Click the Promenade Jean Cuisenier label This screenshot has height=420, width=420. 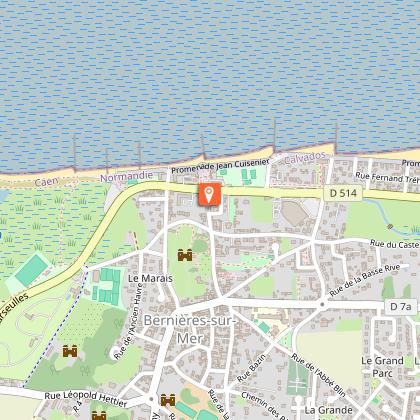point(220,165)
